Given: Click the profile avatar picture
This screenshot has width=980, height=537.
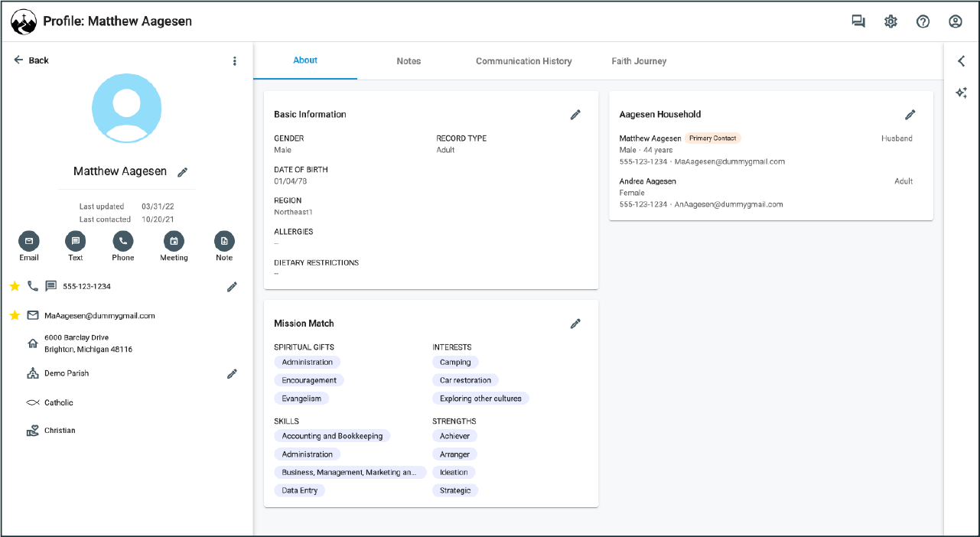Looking at the screenshot, I should (x=126, y=109).
